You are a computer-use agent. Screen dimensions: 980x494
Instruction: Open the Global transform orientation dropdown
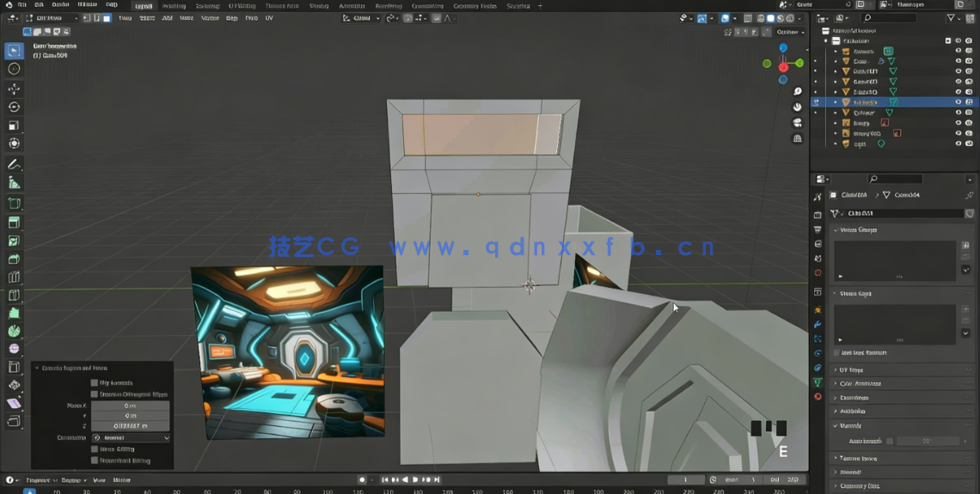(361, 18)
